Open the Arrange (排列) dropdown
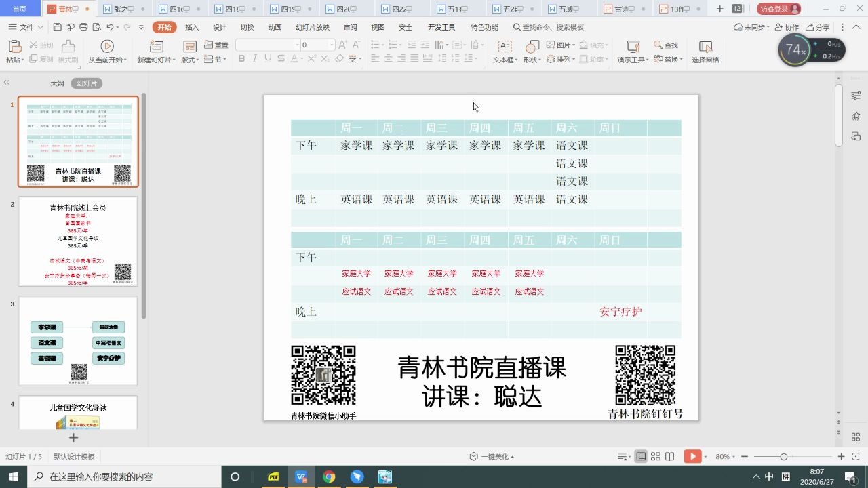Viewport: 868px width, 488px height. (560, 59)
